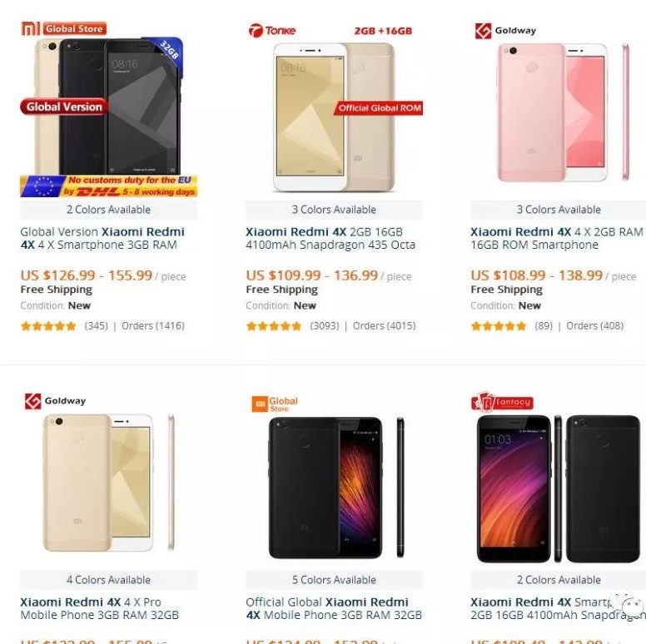Click the Tonke store logo

(x=272, y=31)
